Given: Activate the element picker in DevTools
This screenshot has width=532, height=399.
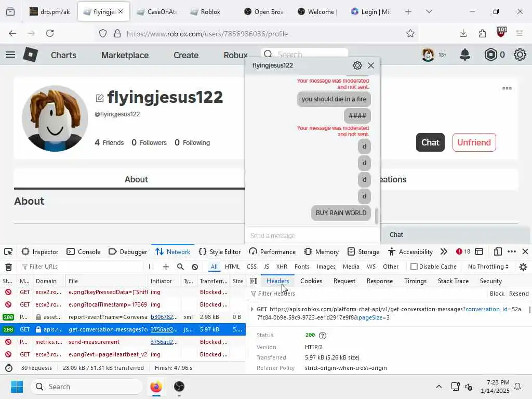Looking at the screenshot, I should [x=8, y=252].
